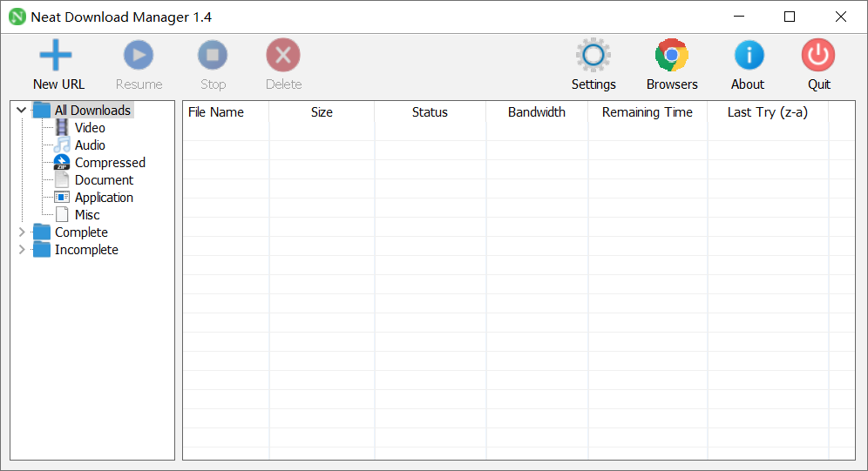This screenshot has width=868, height=471.
Task: Select the Video category
Action: tap(90, 128)
